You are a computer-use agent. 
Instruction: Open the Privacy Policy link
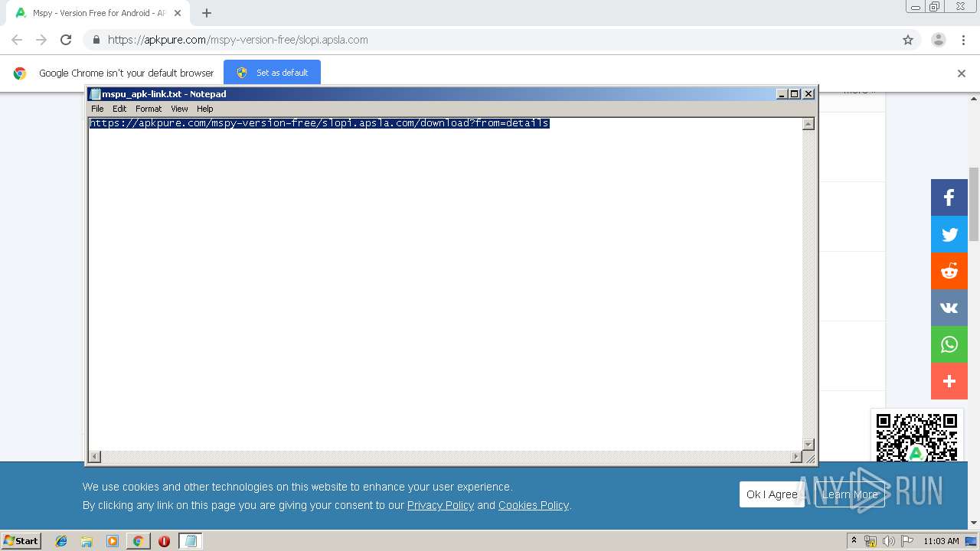440,505
